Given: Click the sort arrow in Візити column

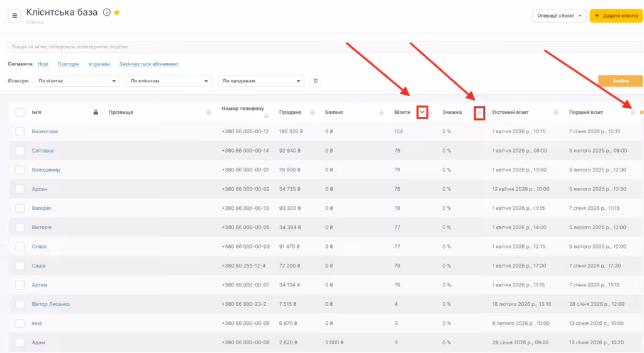Looking at the screenshot, I should point(423,112).
